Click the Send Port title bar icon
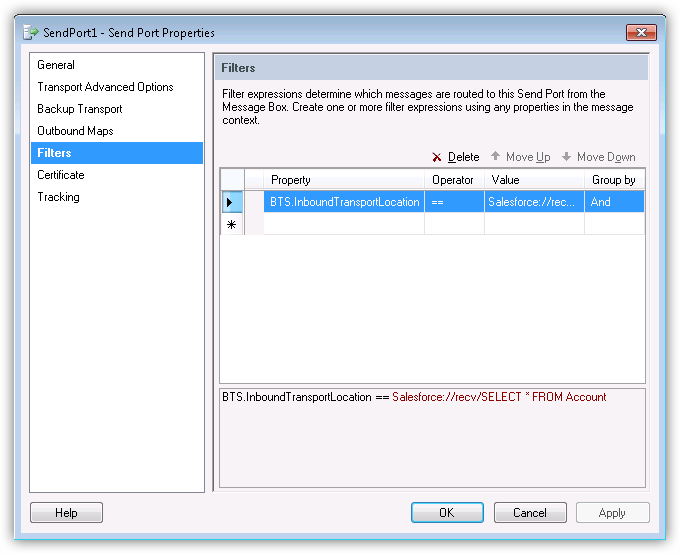 click(x=31, y=33)
